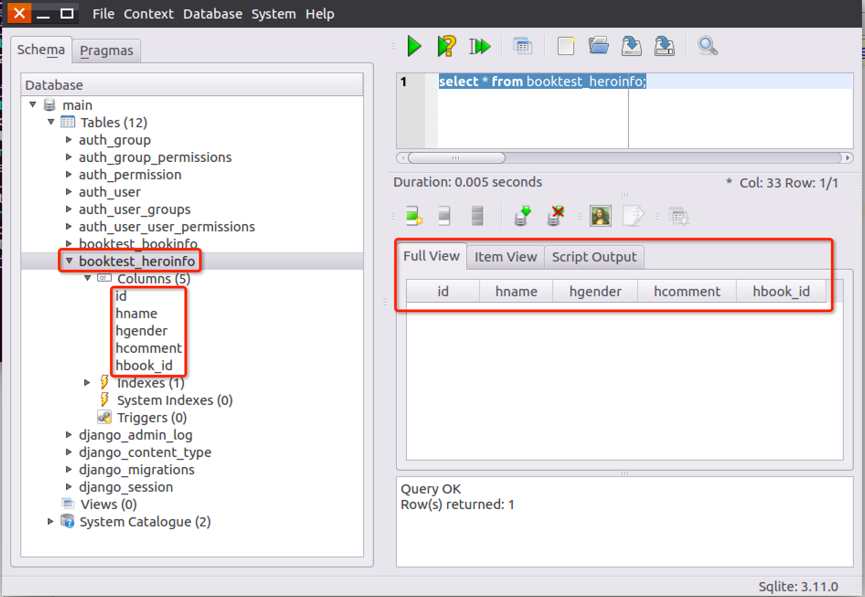
Task: Click the Mona Lisa image preview icon
Action: click(599, 215)
